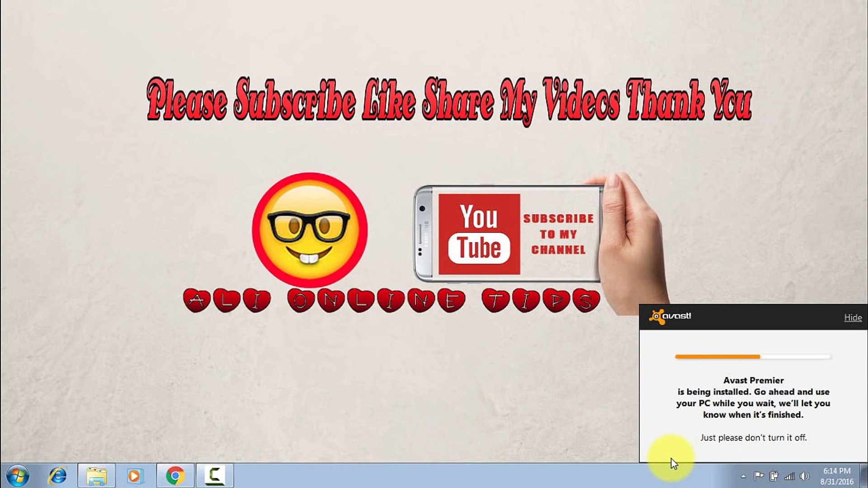Screen dimensions: 868x488
Task: Click the Subscribe To My Channel text
Action: pos(558,234)
